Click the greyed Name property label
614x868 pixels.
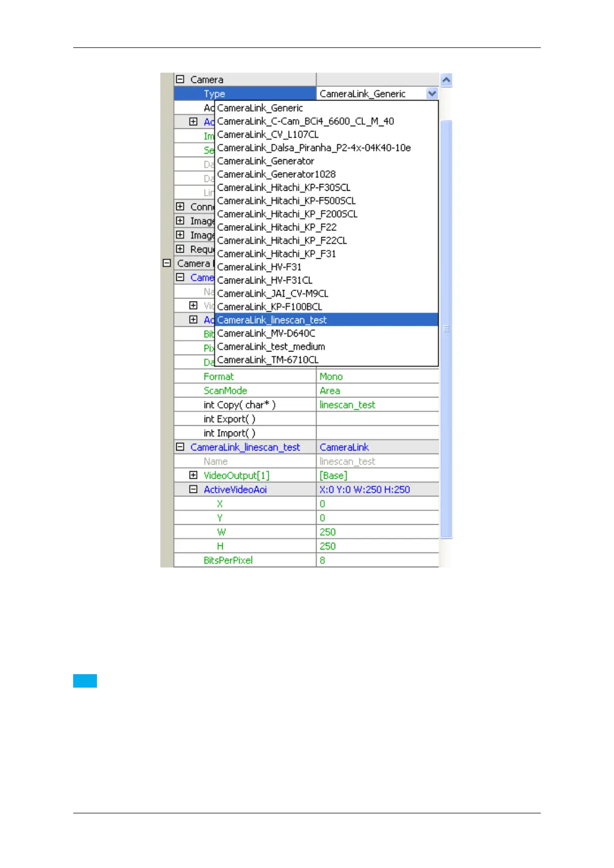pos(215,461)
